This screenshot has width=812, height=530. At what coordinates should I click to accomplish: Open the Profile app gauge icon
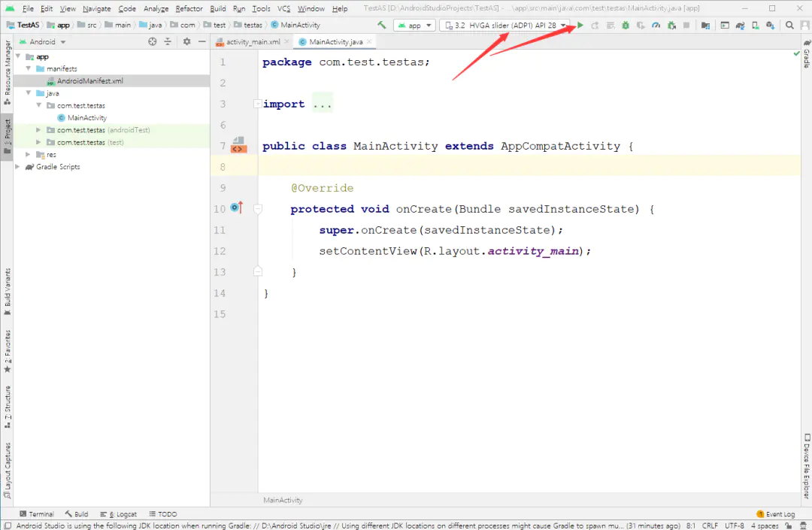coord(656,25)
